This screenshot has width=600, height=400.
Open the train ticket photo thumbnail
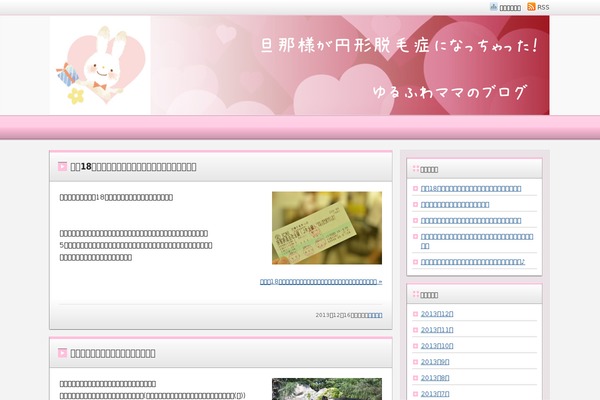click(327, 228)
